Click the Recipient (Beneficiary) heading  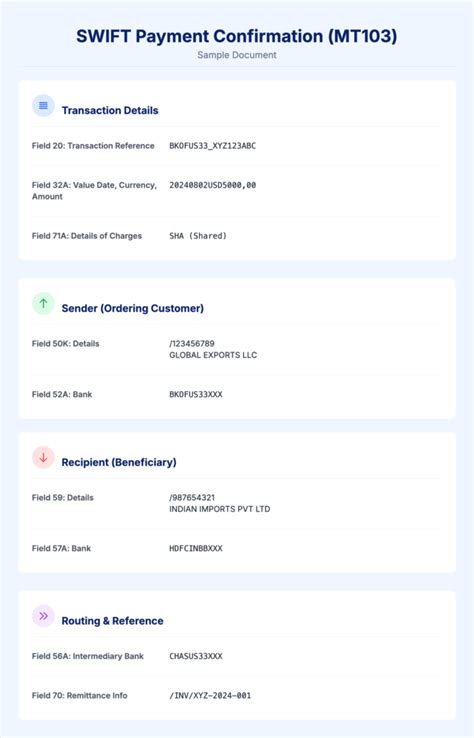point(119,462)
